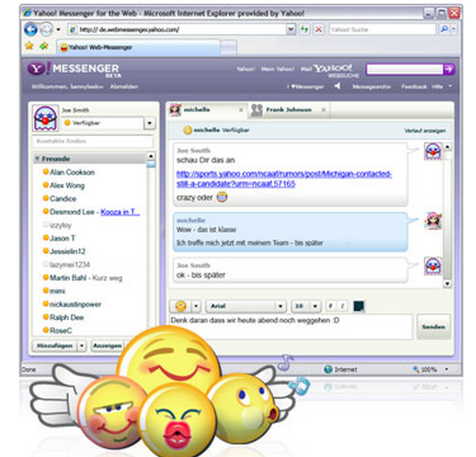The image size is (476, 457).
Task: Click the smiley status icon next to michelle Verfügbar
Action: point(188,130)
